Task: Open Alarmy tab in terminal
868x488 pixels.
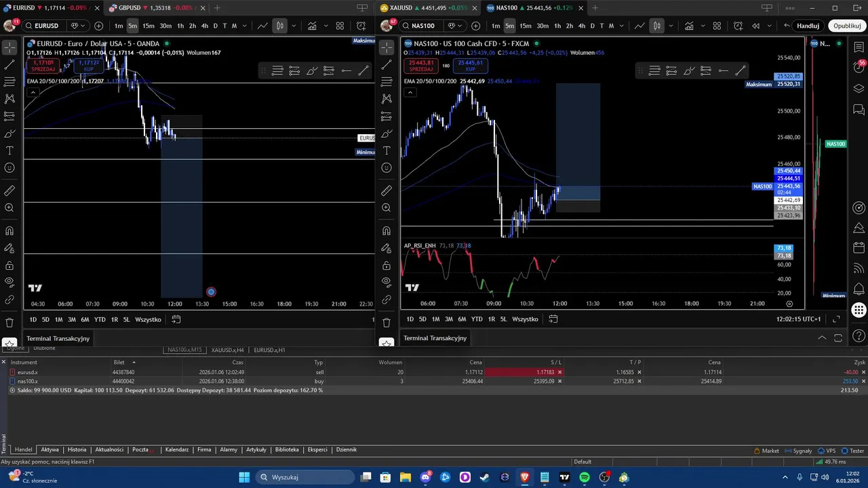Action: click(x=229, y=449)
